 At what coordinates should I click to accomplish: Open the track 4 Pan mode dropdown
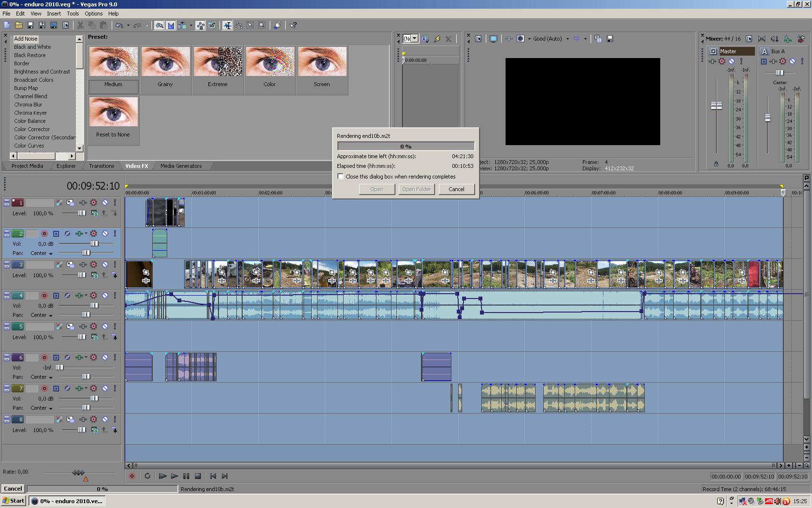[50, 315]
